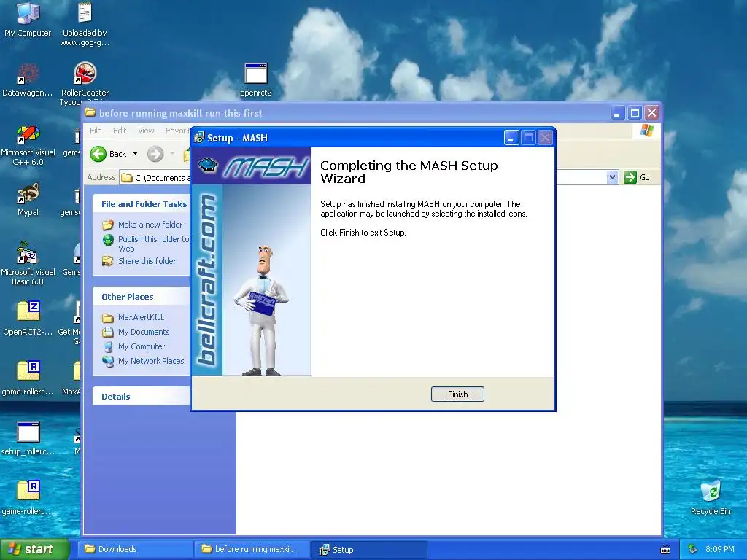Click the 'Completing the MASH Setup Wizard' heading
The width and height of the screenshot is (747, 560).
coord(409,172)
